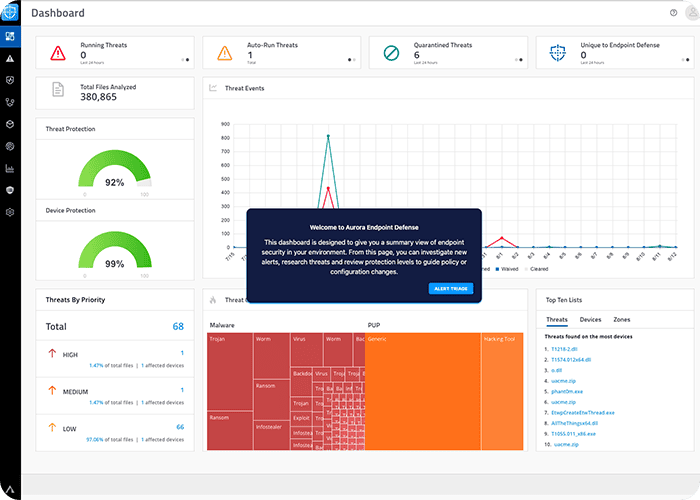Screen dimensions: 700x500
Task: Open the o.dll threat link
Action: [x=556, y=371]
